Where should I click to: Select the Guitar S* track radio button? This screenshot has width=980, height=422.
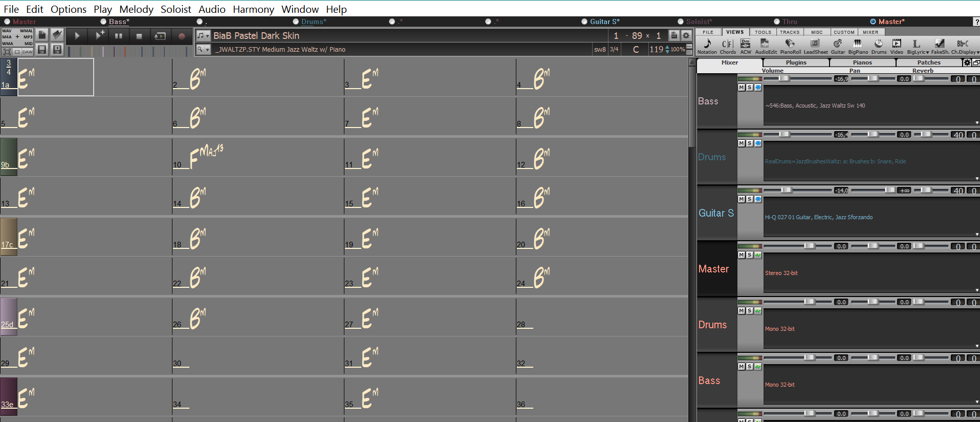point(584,22)
